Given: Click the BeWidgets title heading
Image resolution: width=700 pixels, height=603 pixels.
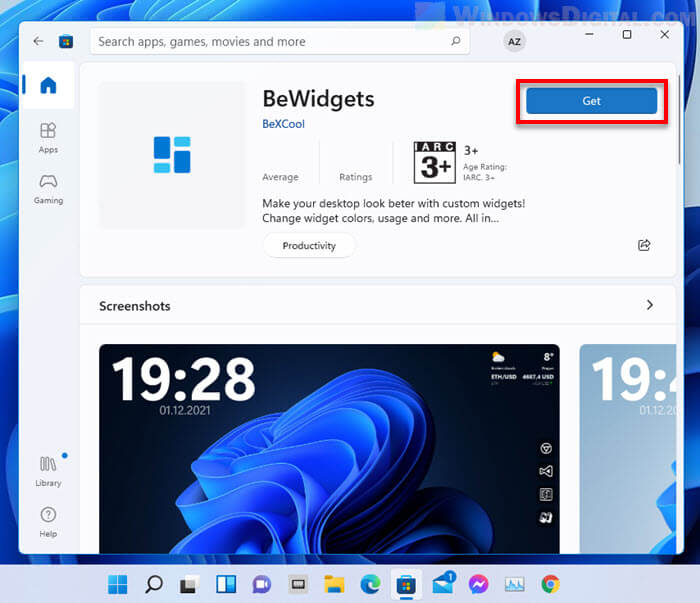Looking at the screenshot, I should point(318,99).
